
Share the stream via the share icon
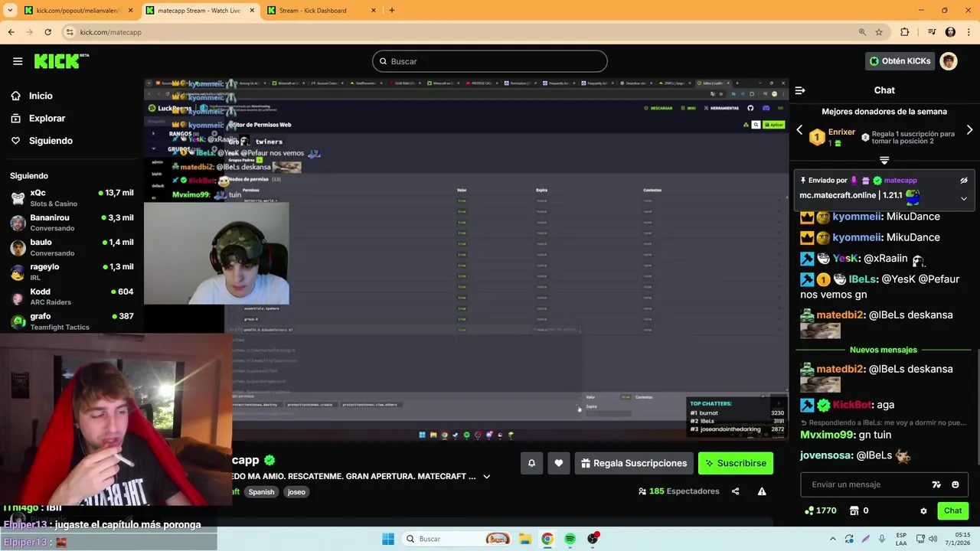point(736,491)
